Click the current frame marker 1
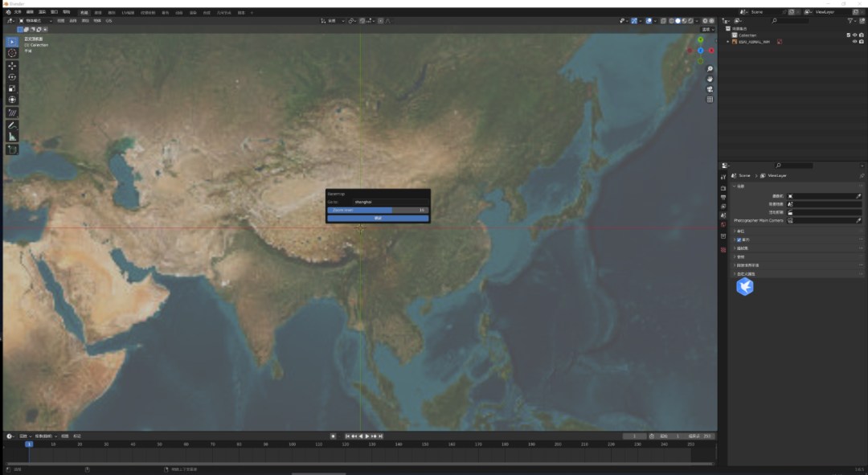The width and height of the screenshot is (868, 475). click(x=30, y=444)
